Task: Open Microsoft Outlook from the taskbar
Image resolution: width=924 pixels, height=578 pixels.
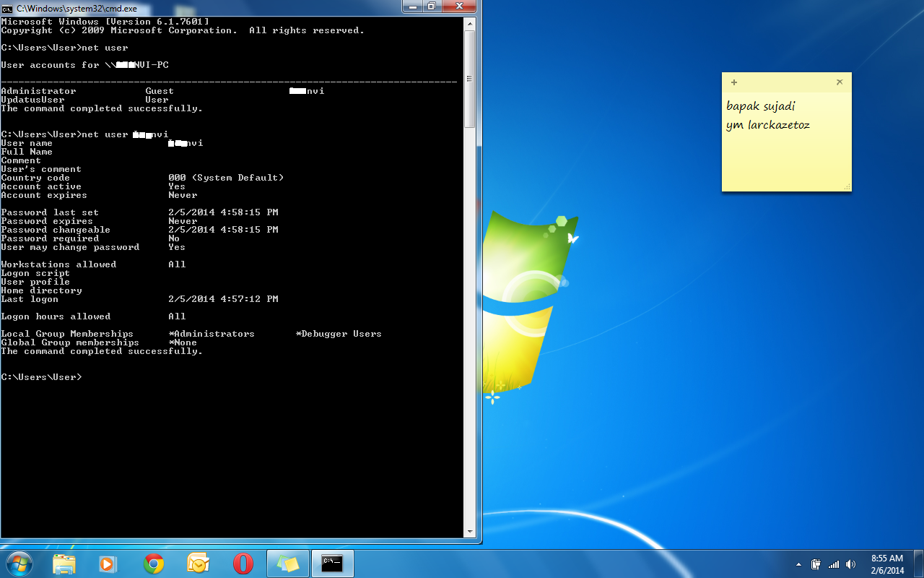Action: click(x=198, y=564)
